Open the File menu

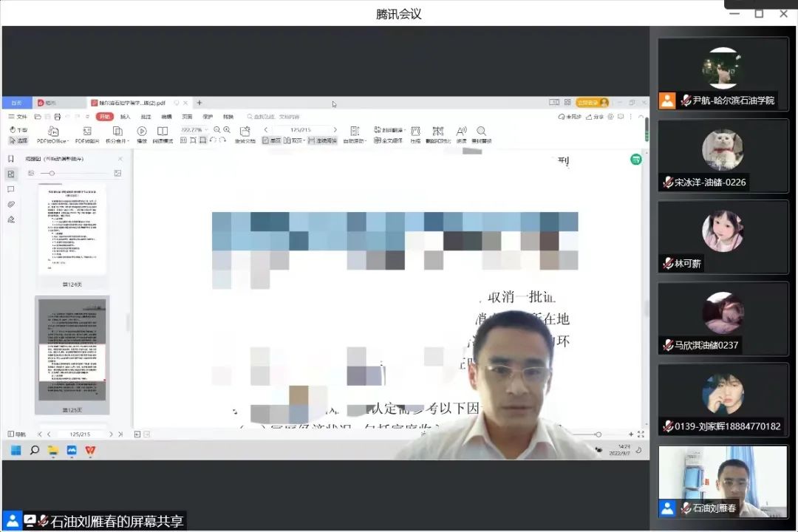pos(18,117)
